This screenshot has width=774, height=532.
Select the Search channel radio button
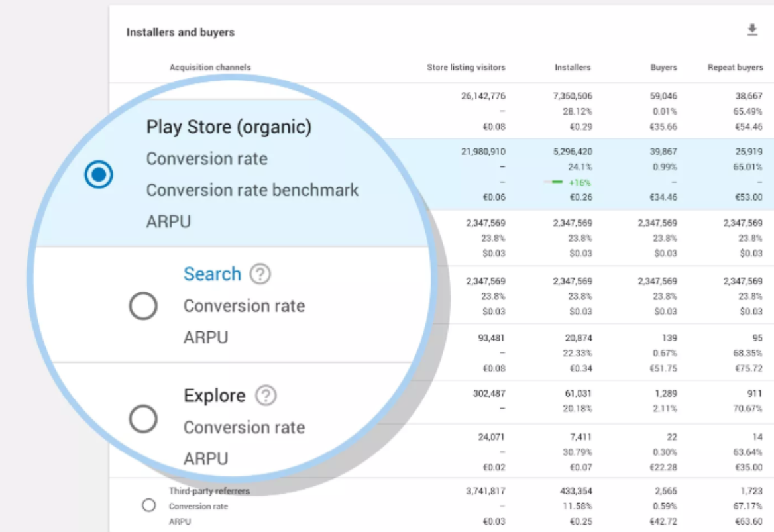coord(143,307)
